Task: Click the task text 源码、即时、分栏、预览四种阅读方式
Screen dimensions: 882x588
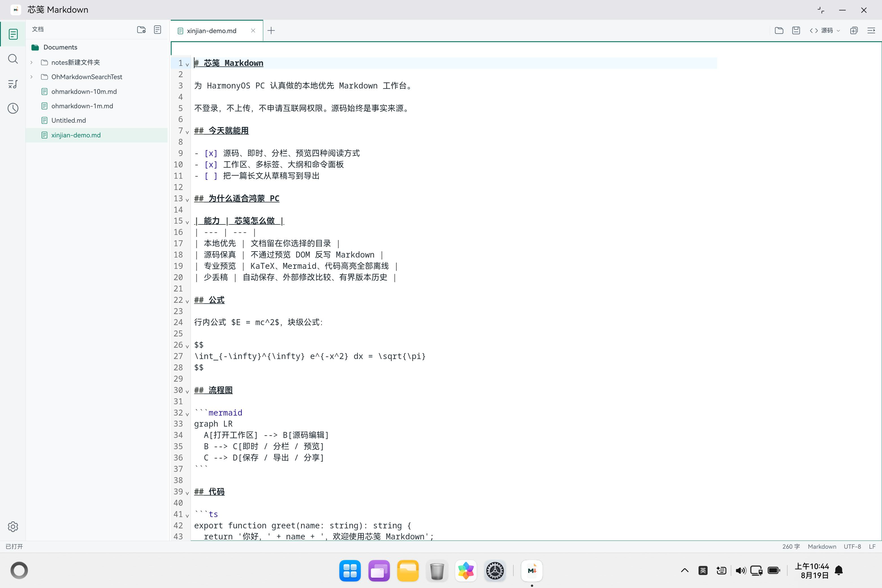Action: [x=291, y=153]
